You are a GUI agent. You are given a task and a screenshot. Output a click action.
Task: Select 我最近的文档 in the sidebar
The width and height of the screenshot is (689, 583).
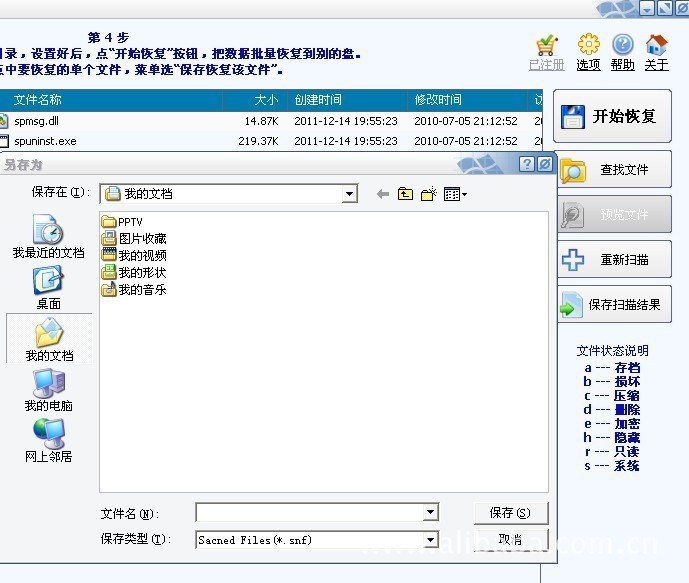click(48, 236)
